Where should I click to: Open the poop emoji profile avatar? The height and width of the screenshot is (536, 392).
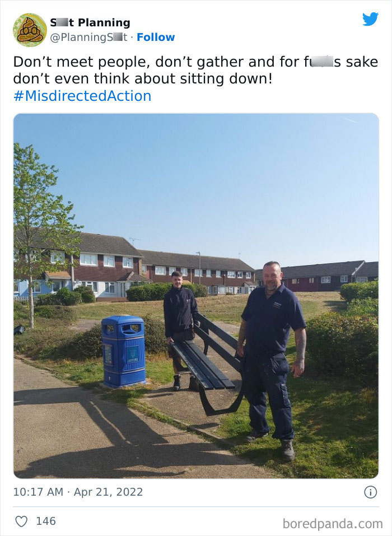[x=30, y=30]
